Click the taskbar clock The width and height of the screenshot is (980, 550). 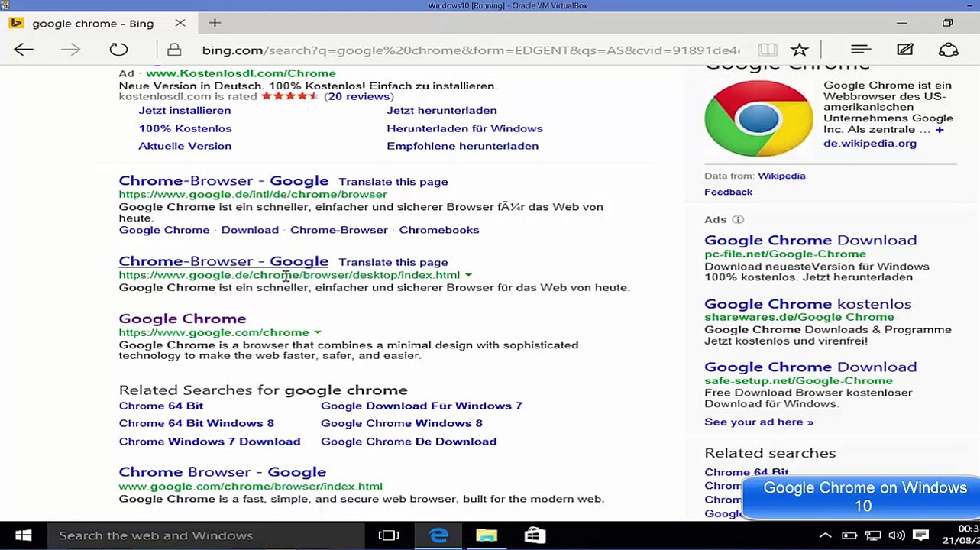[960, 535]
